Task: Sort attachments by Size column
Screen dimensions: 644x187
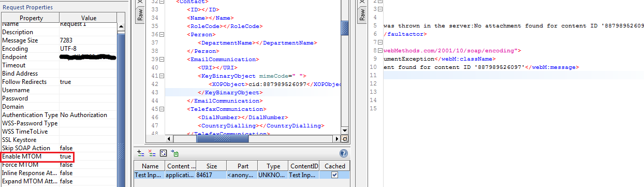Action: [x=211, y=166]
